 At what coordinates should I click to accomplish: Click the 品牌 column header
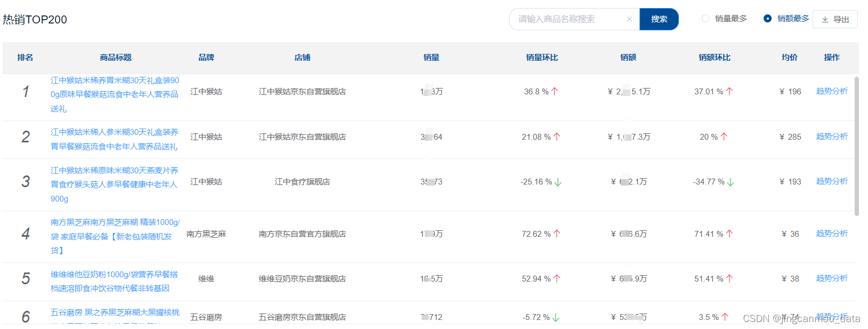tap(206, 58)
